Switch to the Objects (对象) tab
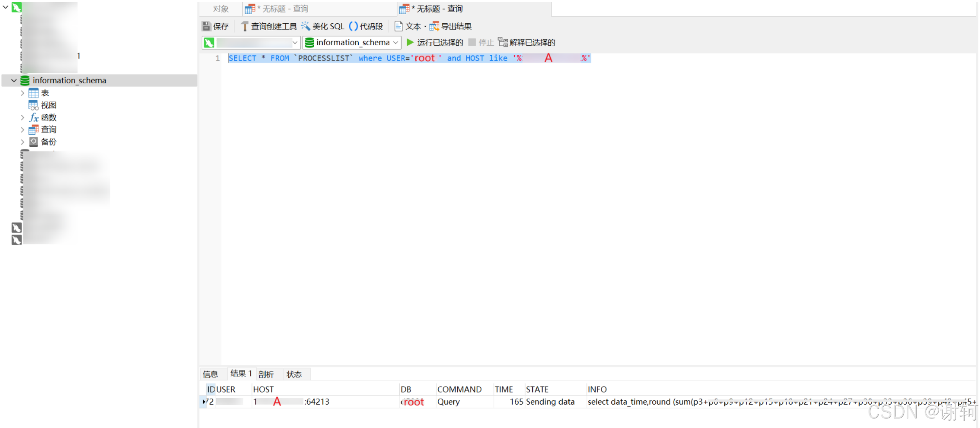 (x=221, y=9)
